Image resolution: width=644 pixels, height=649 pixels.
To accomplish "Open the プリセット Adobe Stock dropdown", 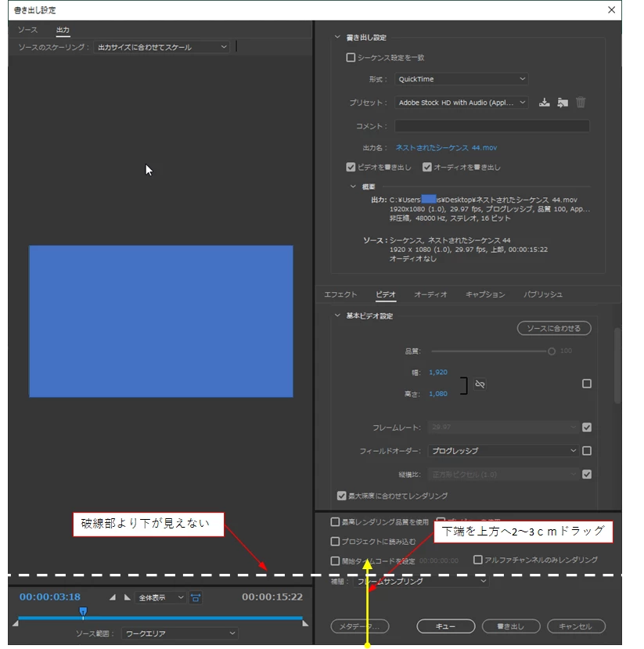I will [x=462, y=103].
